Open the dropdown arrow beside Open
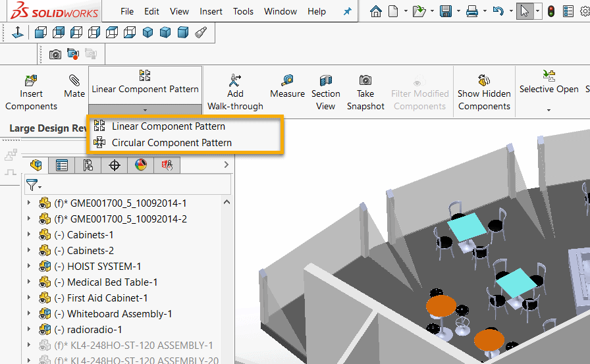 point(432,11)
